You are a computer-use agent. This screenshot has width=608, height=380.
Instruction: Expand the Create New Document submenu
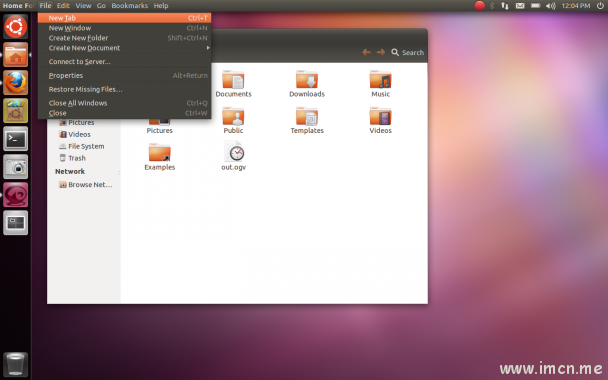pyautogui.click(x=124, y=48)
